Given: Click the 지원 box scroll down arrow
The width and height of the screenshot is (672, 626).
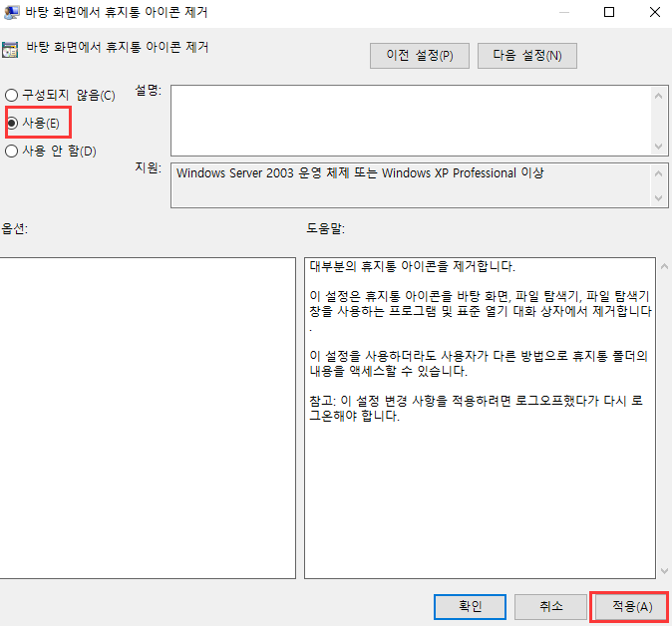Looking at the screenshot, I should pos(659,198).
